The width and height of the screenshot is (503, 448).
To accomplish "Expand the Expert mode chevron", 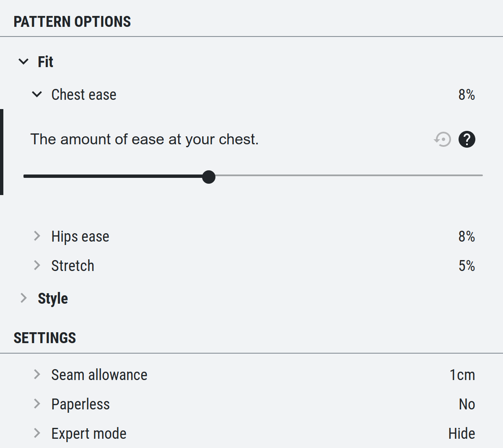I will coord(37,433).
